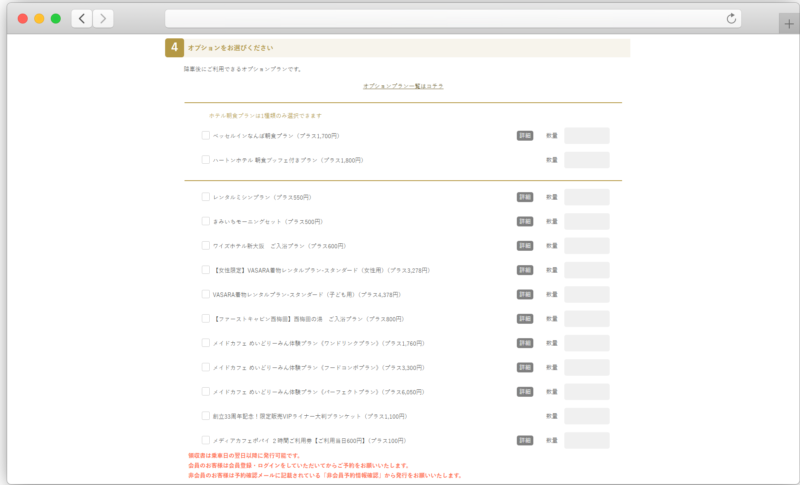
Task: Focus quantity field for ワイズホテル新大阪 ご入浴プラン
Action: (x=587, y=246)
